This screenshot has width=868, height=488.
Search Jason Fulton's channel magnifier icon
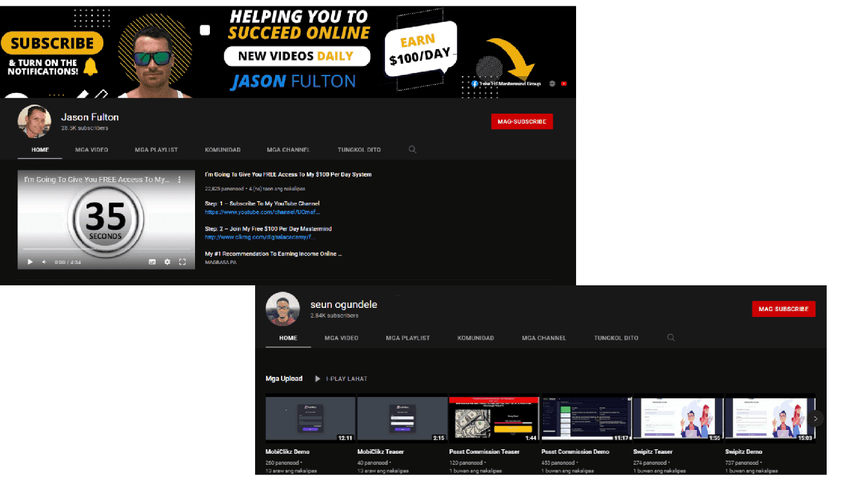coord(412,149)
